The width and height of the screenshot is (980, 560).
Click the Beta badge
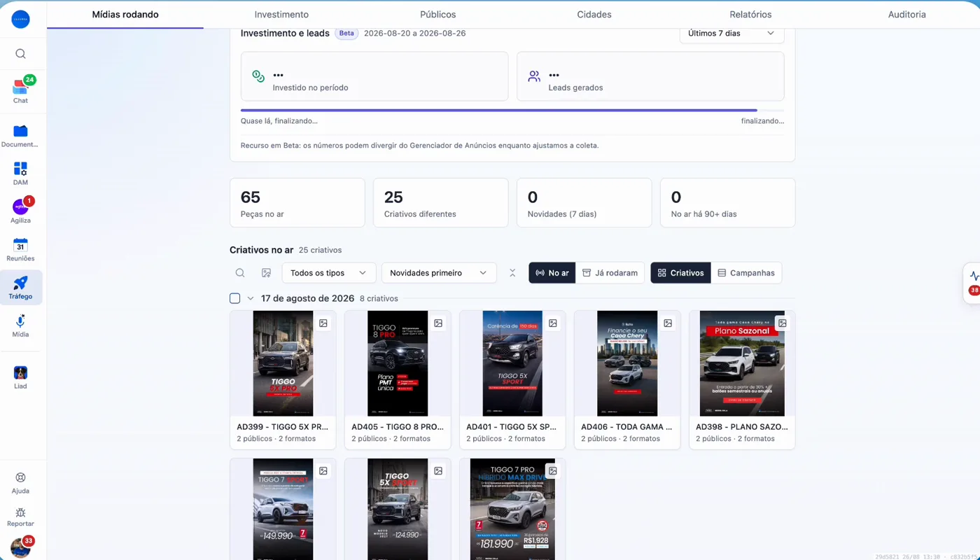(346, 33)
